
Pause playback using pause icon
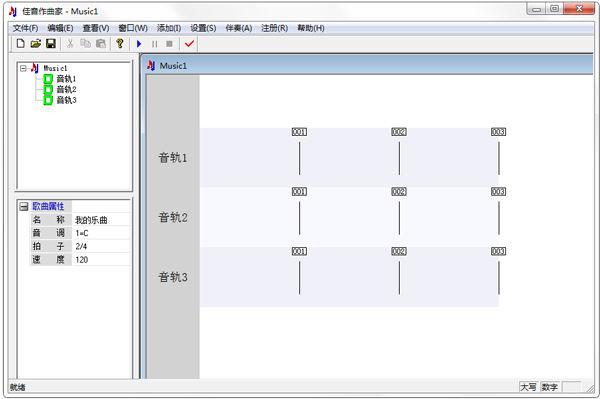(x=154, y=44)
